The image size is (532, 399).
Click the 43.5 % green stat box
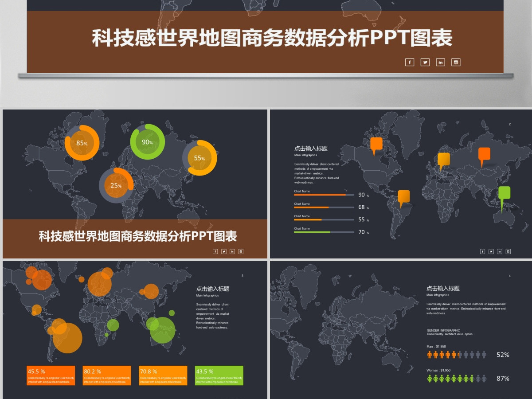point(219,376)
